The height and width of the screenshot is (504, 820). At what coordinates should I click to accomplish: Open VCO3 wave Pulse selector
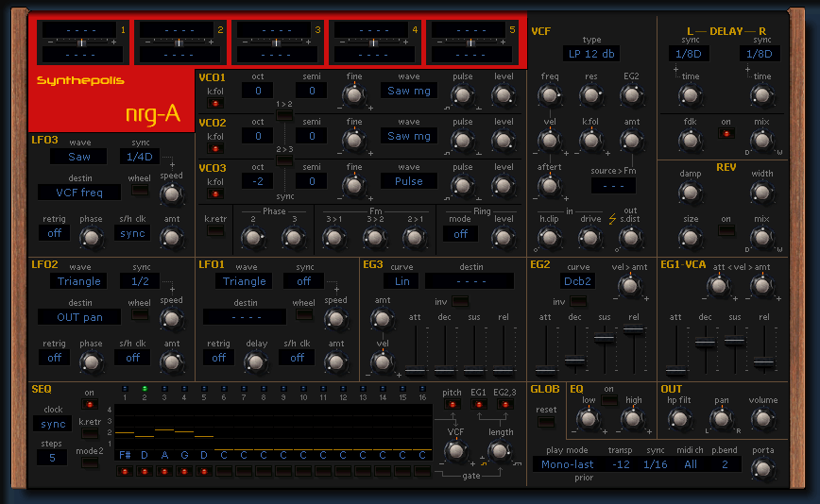point(409,181)
